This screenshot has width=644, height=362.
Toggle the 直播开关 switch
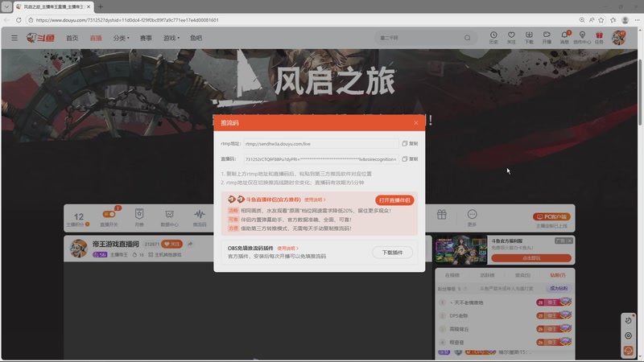click(109, 214)
